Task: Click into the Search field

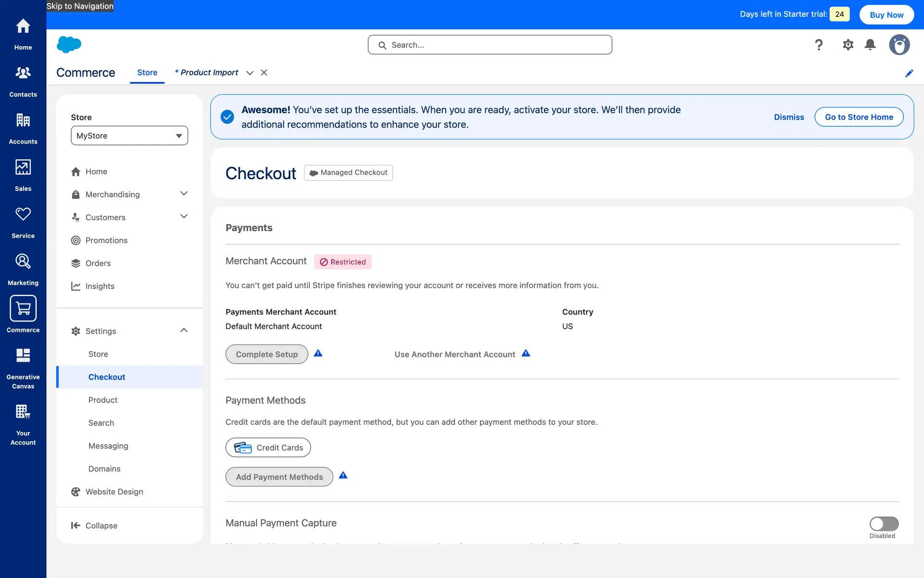Action: point(490,45)
